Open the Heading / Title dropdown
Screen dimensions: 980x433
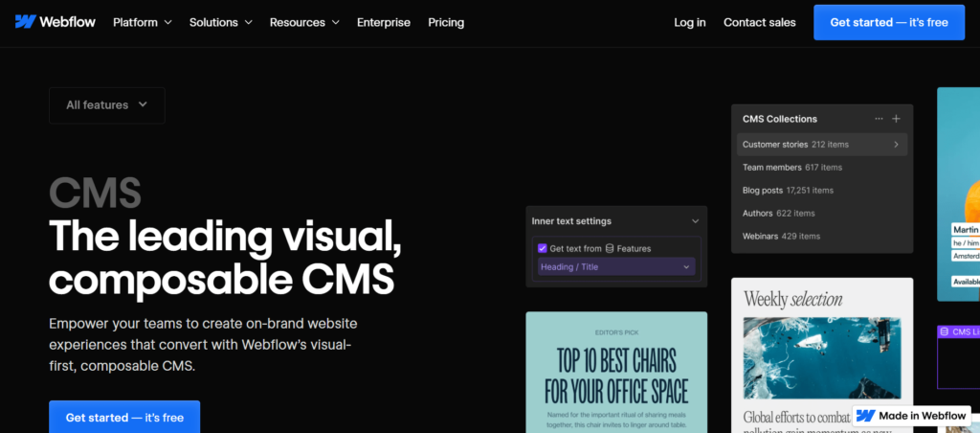click(616, 266)
